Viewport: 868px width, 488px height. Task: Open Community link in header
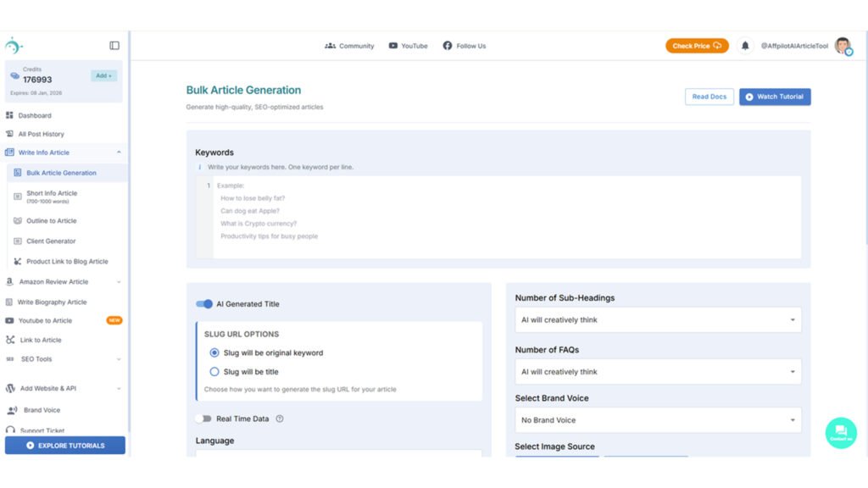pyautogui.click(x=349, y=46)
